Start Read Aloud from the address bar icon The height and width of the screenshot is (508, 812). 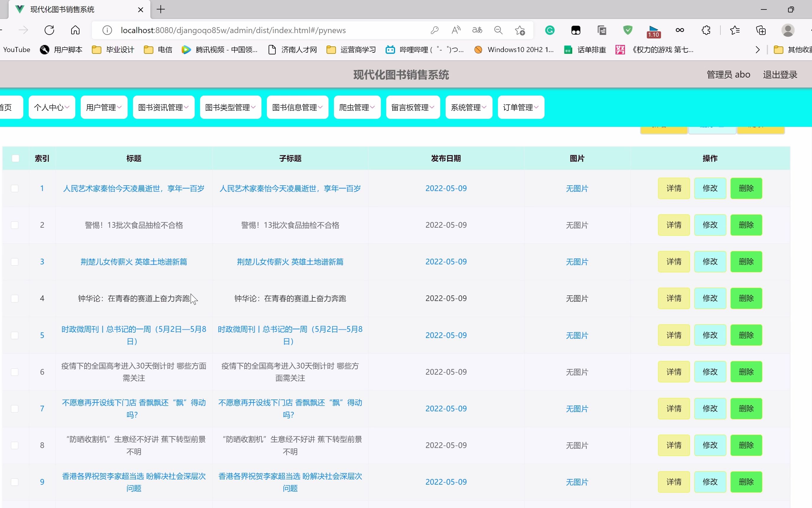coord(456,30)
